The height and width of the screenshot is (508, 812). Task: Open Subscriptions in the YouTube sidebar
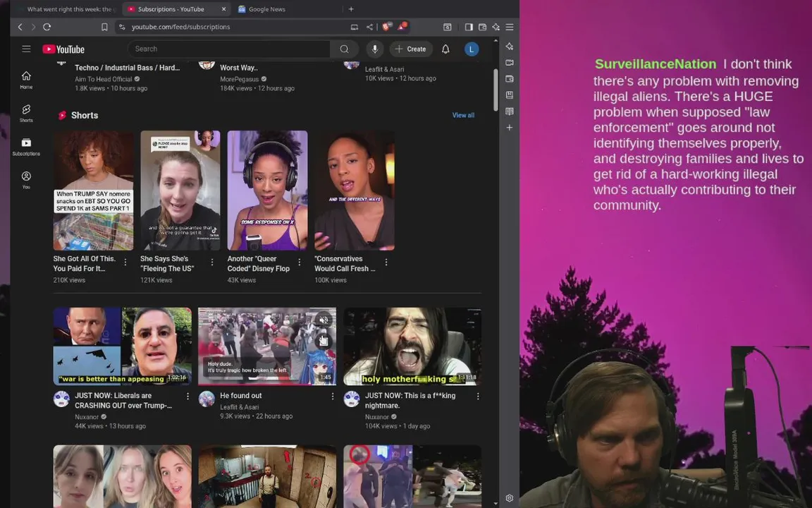click(x=26, y=147)
